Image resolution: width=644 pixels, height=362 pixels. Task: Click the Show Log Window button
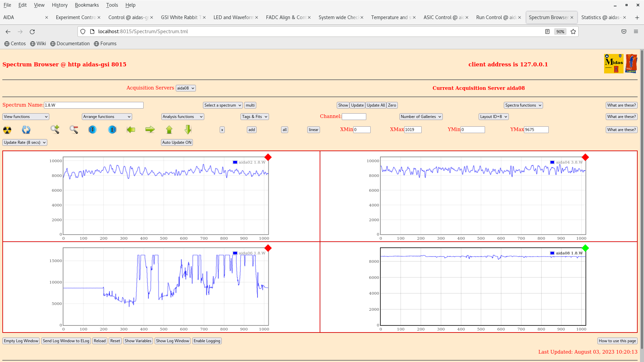click(172, 341)
